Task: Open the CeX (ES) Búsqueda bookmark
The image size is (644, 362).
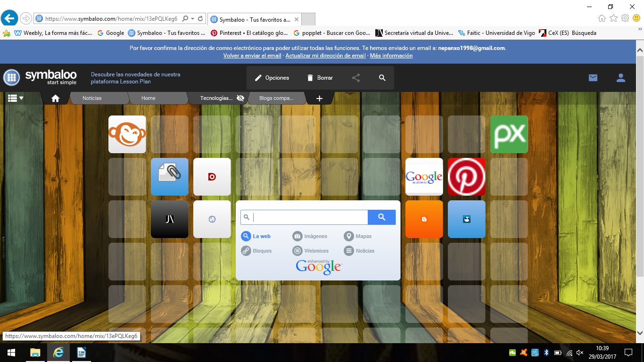Action: (x=568, y=33)
